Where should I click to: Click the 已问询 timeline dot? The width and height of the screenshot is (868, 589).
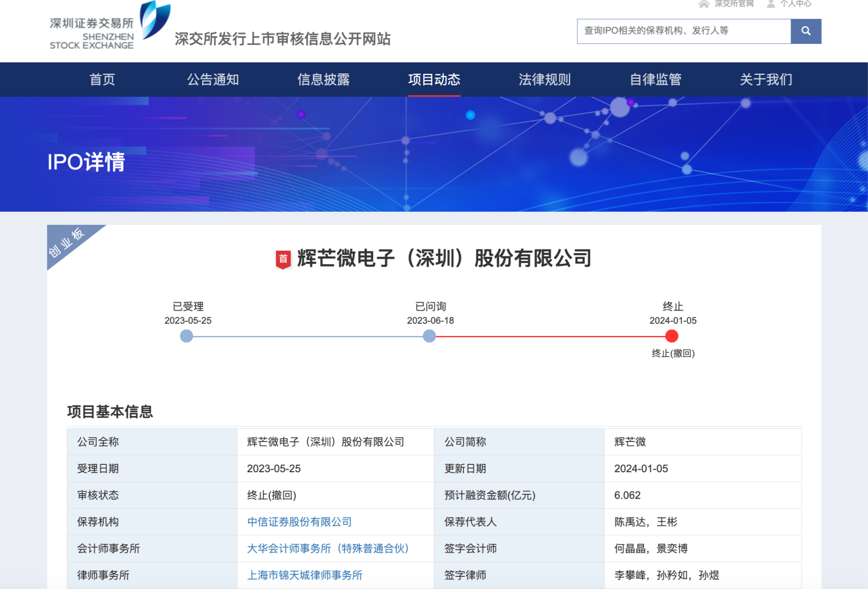[429, 336]
